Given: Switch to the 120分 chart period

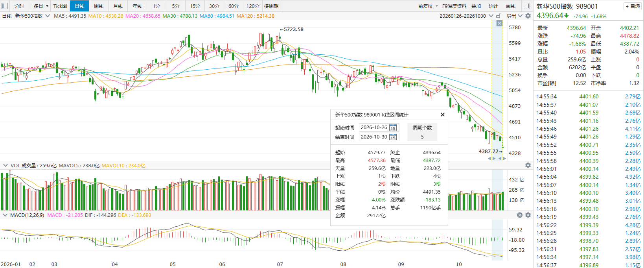Looking at the screenshot, I should click(x=253, y=6).
